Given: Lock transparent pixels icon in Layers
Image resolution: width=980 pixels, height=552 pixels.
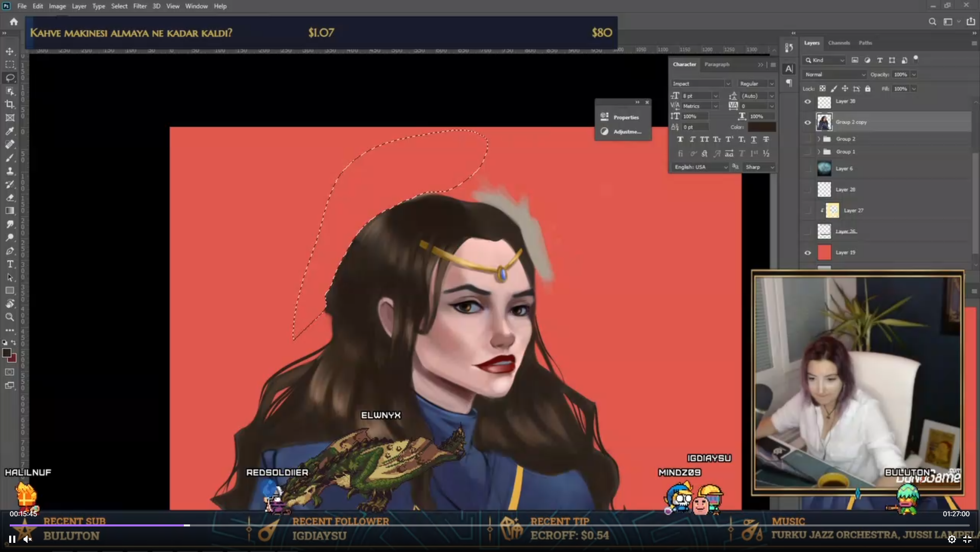Looking at the screenshot, I should pyautogui.click(x=822, y=88).
